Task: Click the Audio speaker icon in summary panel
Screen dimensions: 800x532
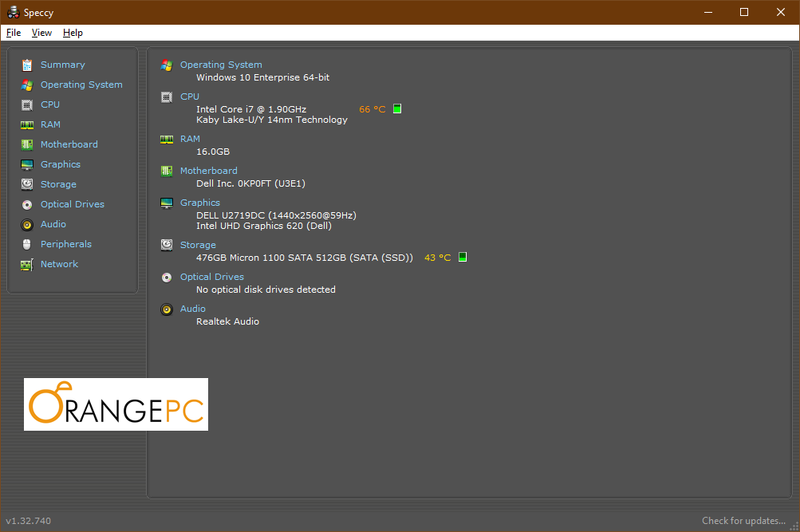Action: click(x=167, y=309)
